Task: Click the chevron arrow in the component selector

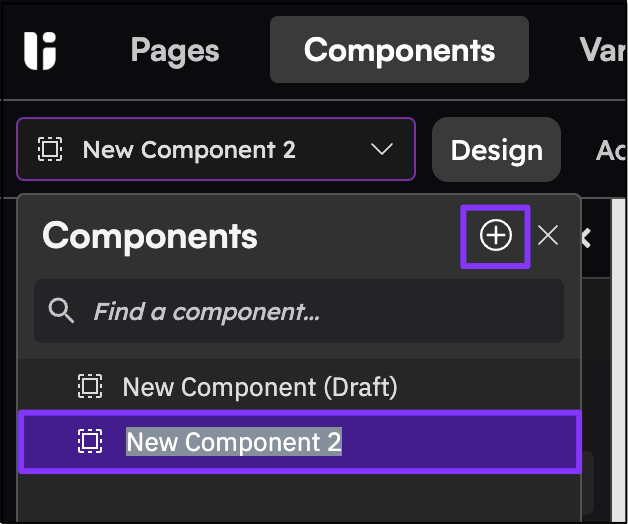Action: coord(382,149)
